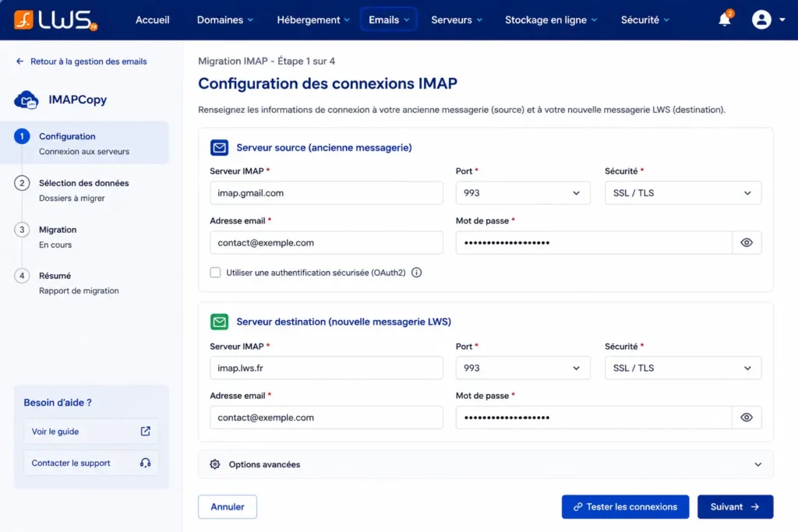
Task: Reveal source password with eye icon
Action: point(747,242)
